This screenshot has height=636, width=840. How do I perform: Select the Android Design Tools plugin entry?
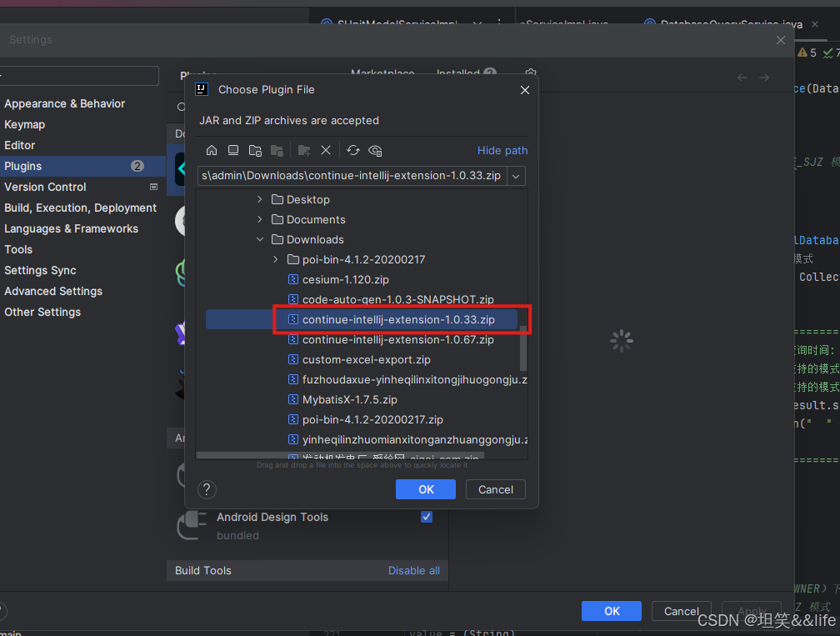[307, 526]
